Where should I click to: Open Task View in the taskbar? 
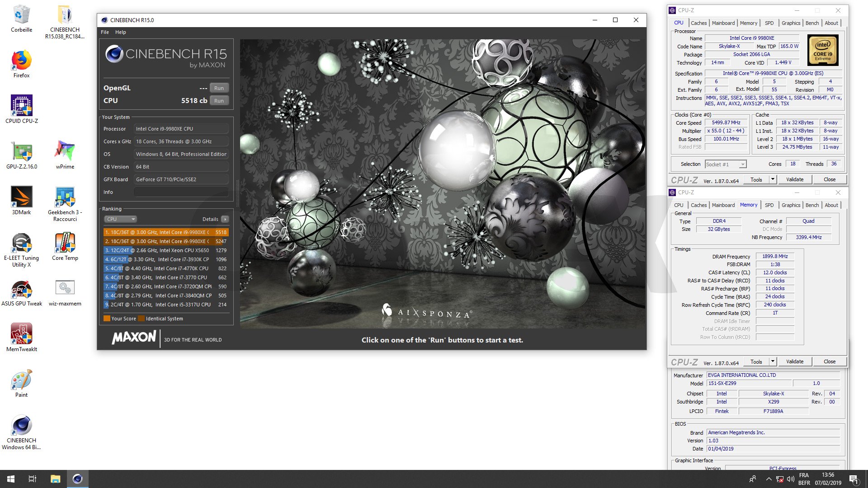[33, 479]
